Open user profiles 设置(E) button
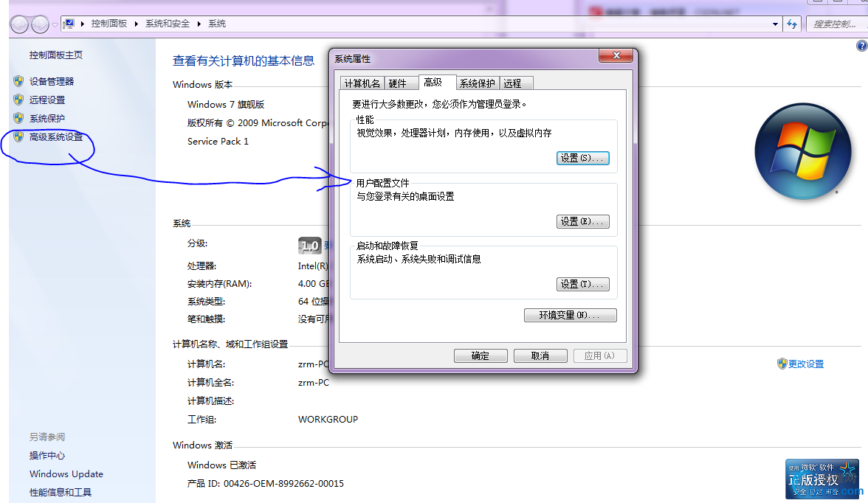The width and height of the screenshot is (868, 503). pyautogui.click(x=583, y=221)
